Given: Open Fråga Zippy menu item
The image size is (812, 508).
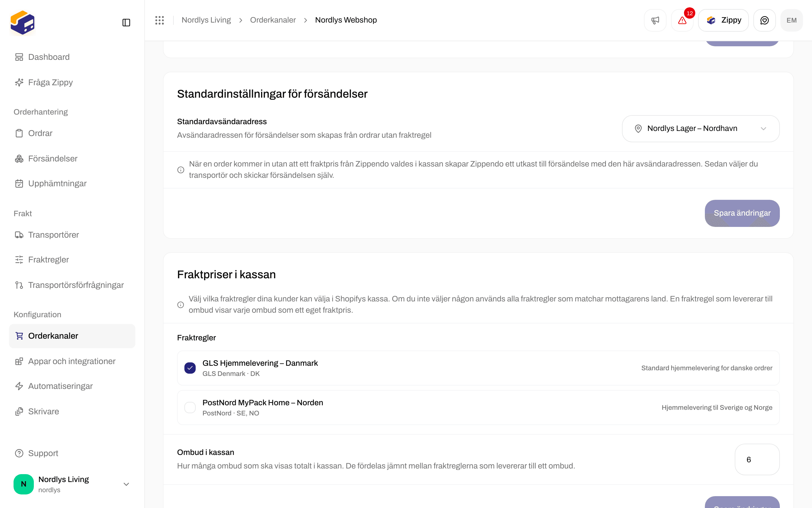Looking at the screenshot, I should [x=72, y=82].
